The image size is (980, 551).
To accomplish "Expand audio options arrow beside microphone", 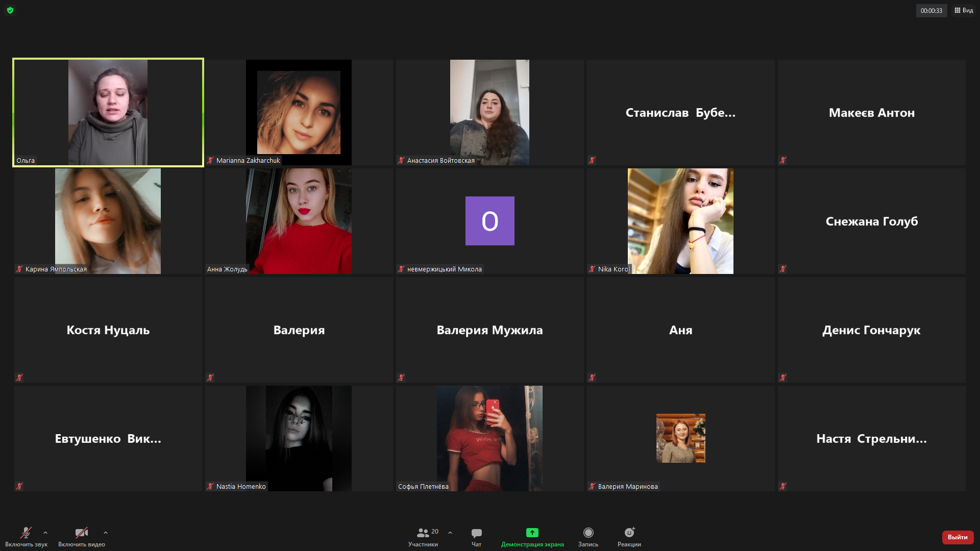I will pos(45,533).
